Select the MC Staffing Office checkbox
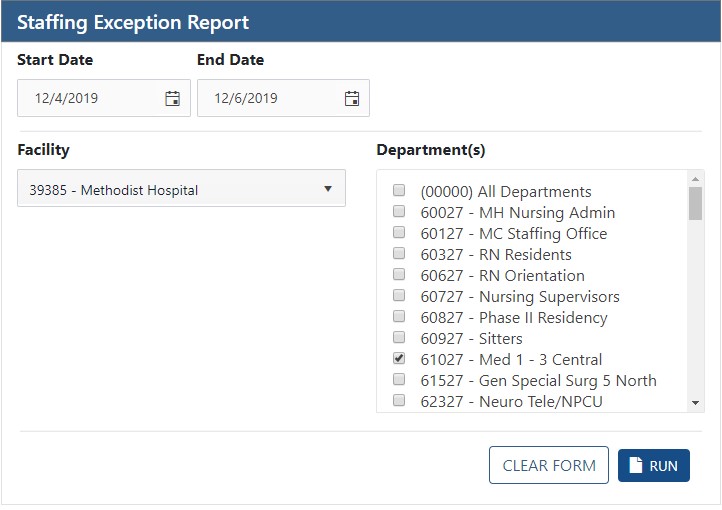 [399, 233]
